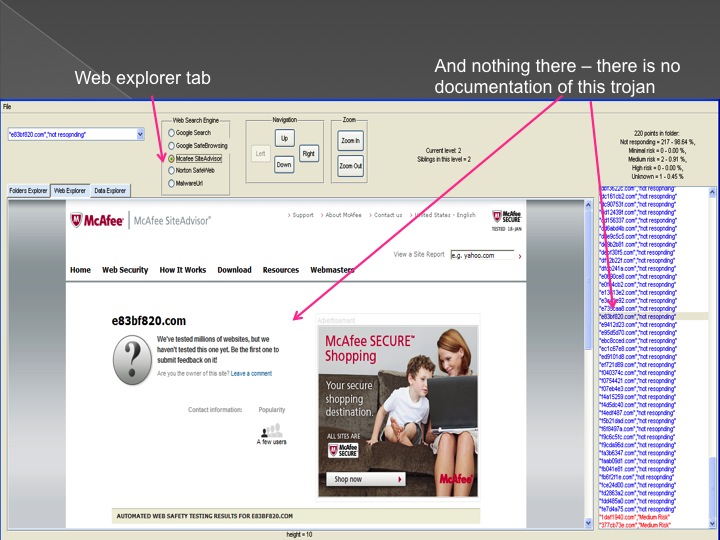Screen dimensions: 720x540
Task: Click the McAfee SECURE badge inside the ad
Action: pos(343,450)
